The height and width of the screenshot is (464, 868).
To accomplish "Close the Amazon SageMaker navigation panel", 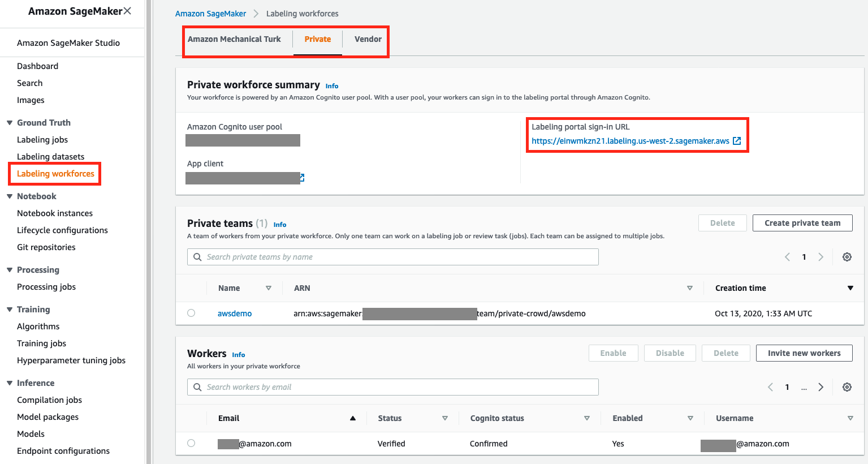I will pyautogui.click(x=127, y=11).
